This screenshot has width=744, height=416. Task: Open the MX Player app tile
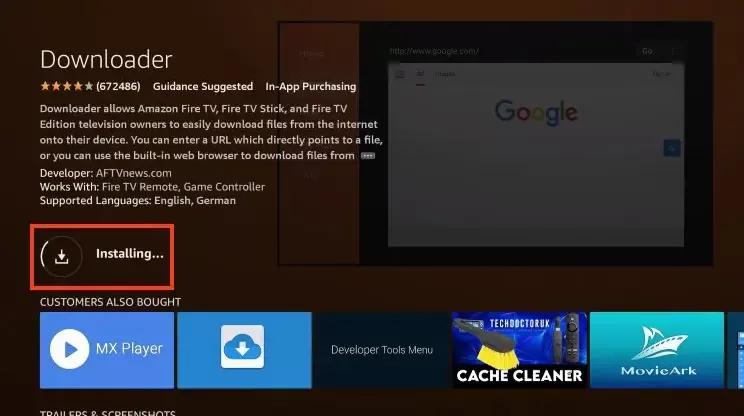tap(107, 350)
